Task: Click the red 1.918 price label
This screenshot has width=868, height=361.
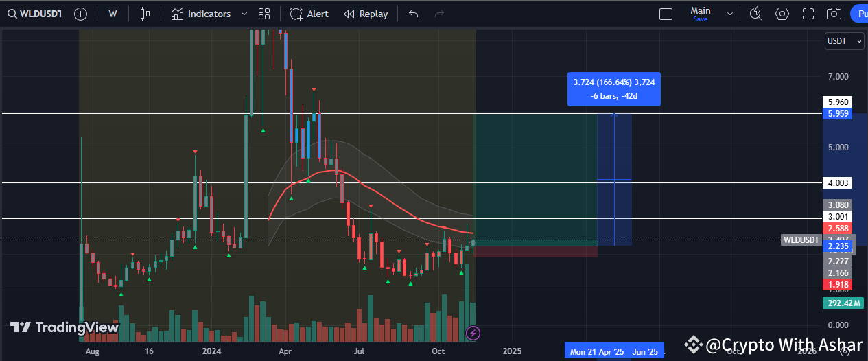Action: click(836, 284)
